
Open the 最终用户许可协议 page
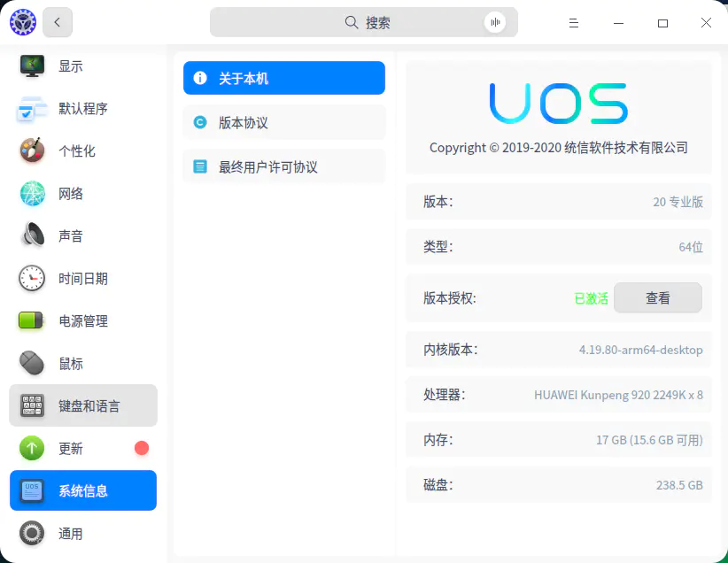point(284,166)
